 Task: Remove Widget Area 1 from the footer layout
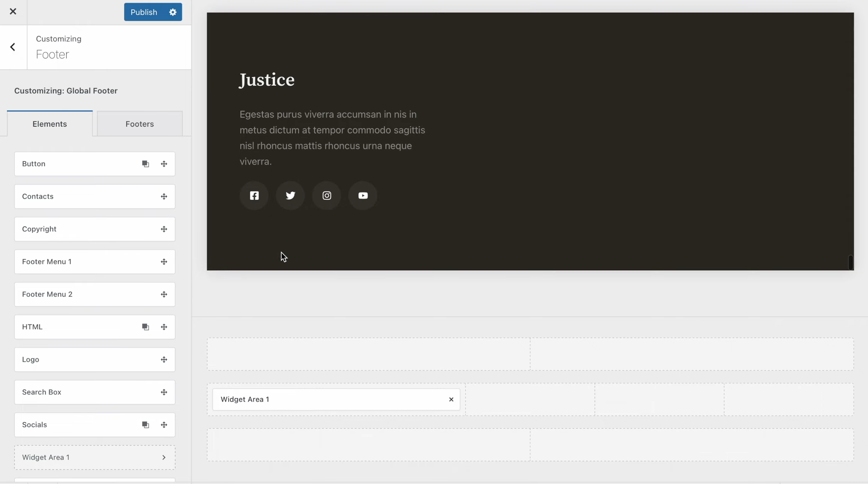click(451, 399)
